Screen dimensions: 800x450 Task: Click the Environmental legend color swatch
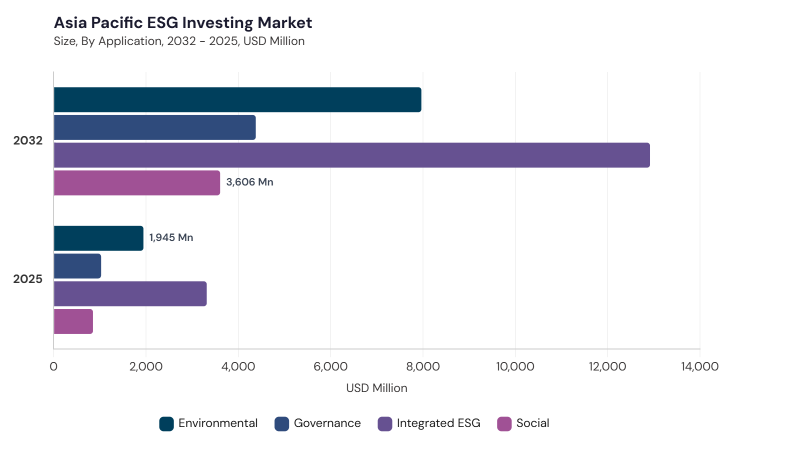pos(166,423)
